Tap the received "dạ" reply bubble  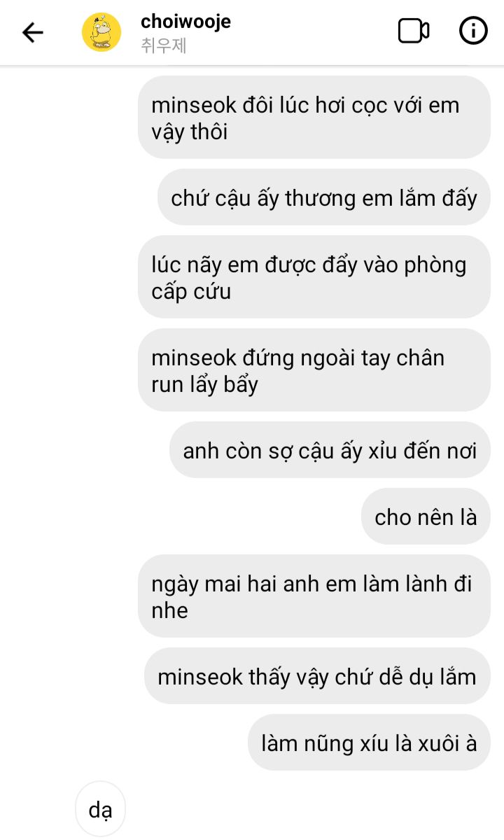pyautogui.click(x=100, y=809)
